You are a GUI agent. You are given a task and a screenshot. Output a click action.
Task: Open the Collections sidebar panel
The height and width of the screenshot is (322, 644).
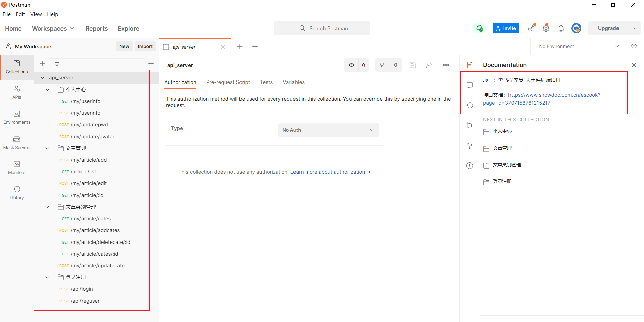tap(17, 67)
